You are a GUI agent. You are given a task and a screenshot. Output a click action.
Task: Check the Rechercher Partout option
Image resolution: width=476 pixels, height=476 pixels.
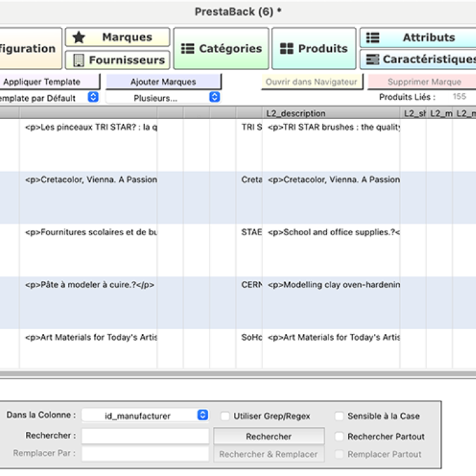339,437
